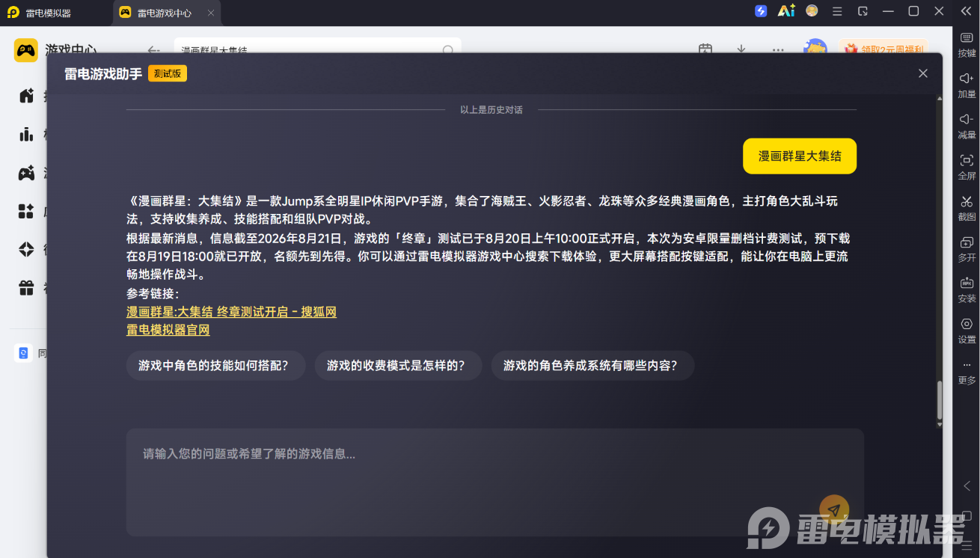Decrease volume with 减量 icon
This screenshot has width=980, height=558.
[x=967, y=126]
